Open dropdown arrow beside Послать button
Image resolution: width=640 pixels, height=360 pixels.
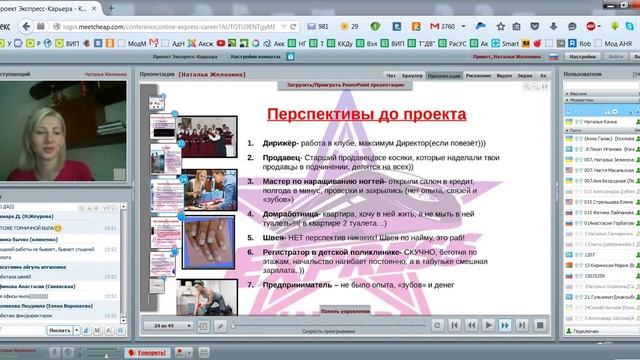[x=77, y=330]
